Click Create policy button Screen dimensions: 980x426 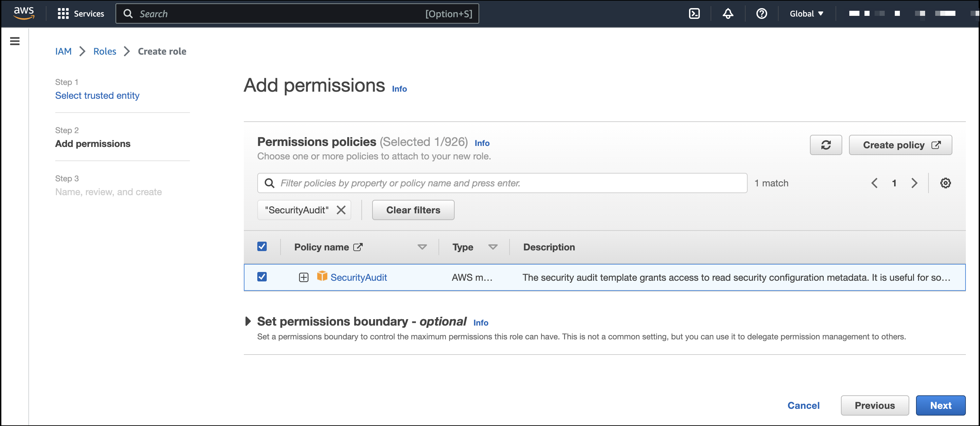point(900,145)
